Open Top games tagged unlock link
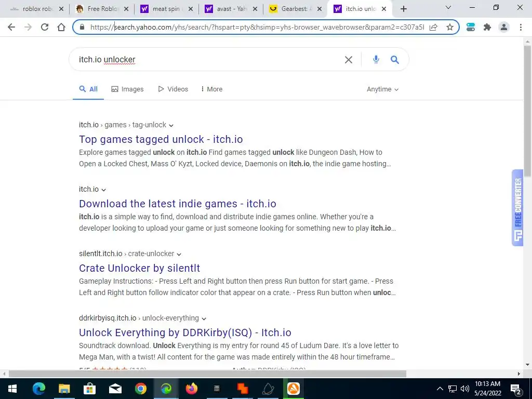Viewport: 532px width, 399px height. pos(161,139)
